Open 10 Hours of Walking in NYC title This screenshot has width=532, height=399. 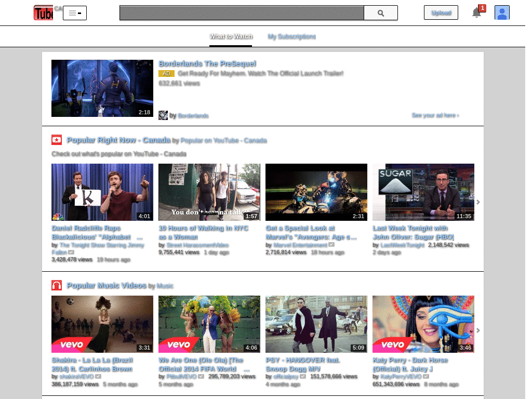click(x=203, y=232)
